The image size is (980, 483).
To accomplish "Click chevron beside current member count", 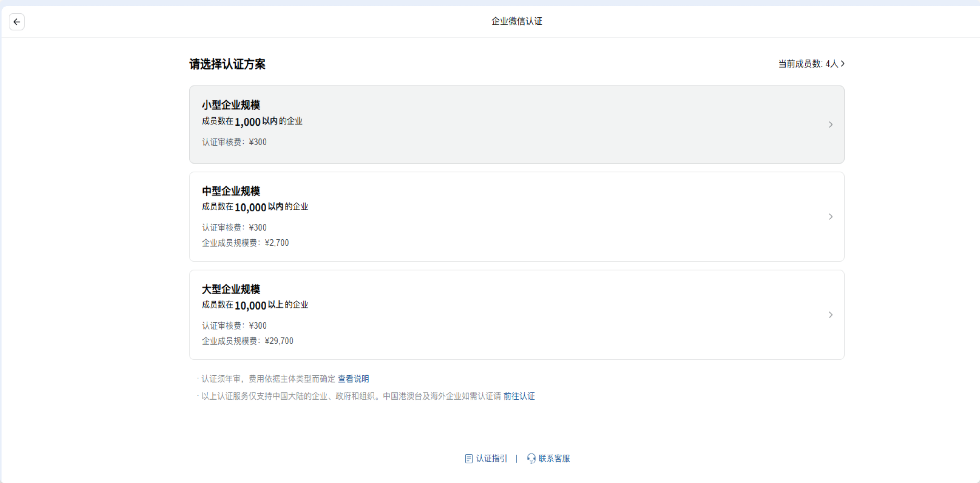I will 842,64.
